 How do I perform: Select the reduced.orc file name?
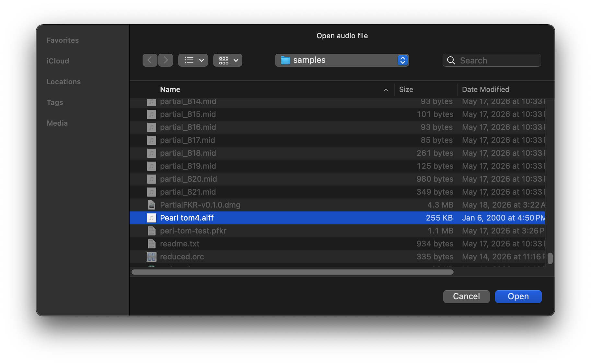click(182, 257)
